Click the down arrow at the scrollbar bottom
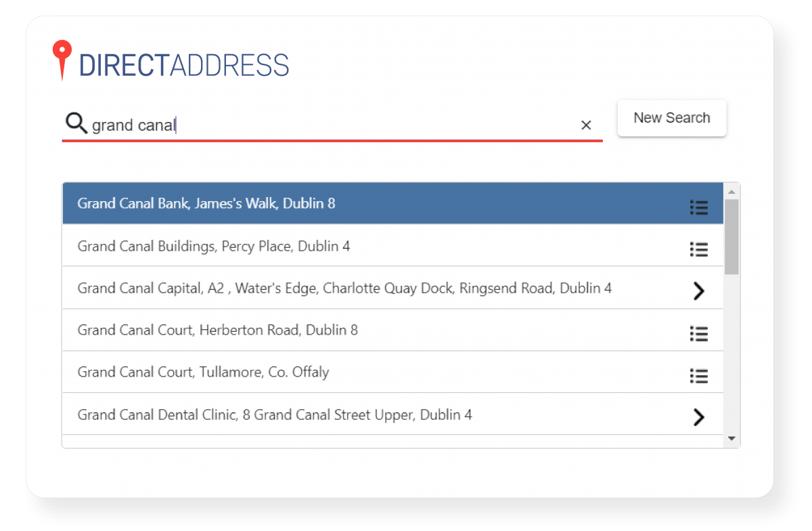 pos(731,439)
